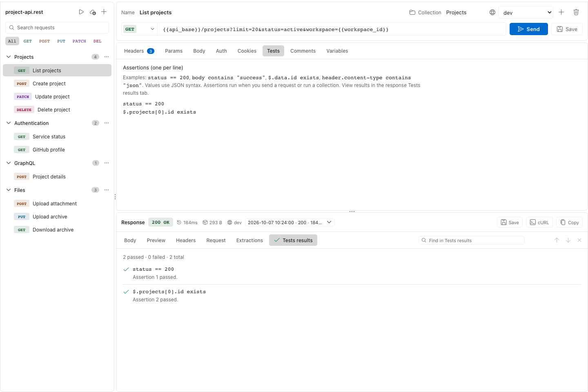Viewport: 588px width, 392px height.
Task: Open the response Preview tab
Action: pyautogui.click(x=156, y=240)
